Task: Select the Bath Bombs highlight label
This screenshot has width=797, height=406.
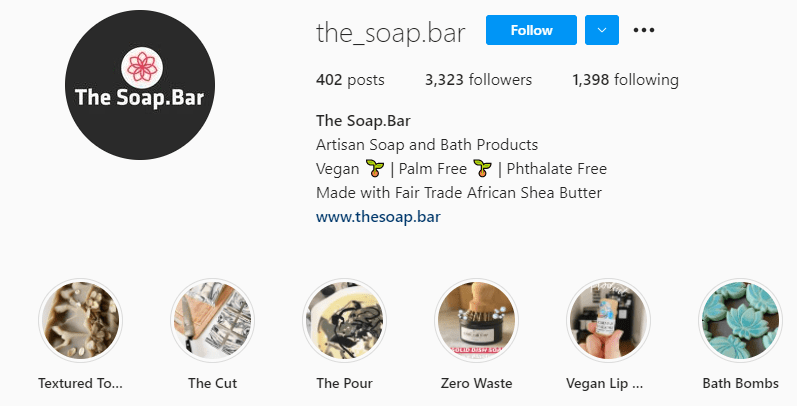Action: pos(741,383)
